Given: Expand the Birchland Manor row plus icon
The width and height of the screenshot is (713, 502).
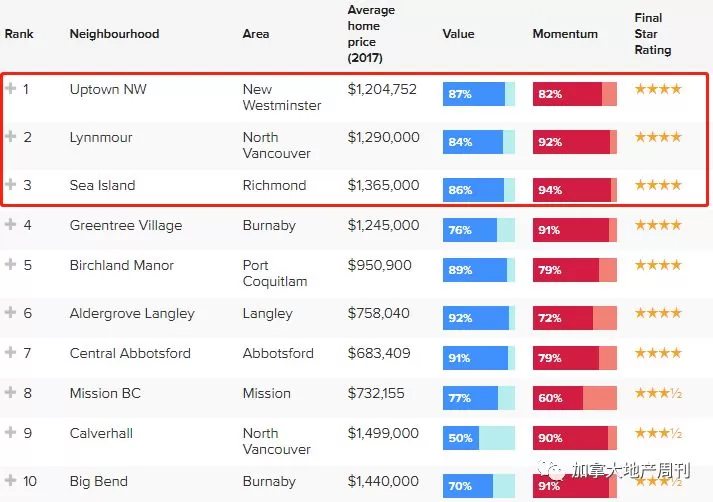Looking at the screenshot, I should coord(10,264).
